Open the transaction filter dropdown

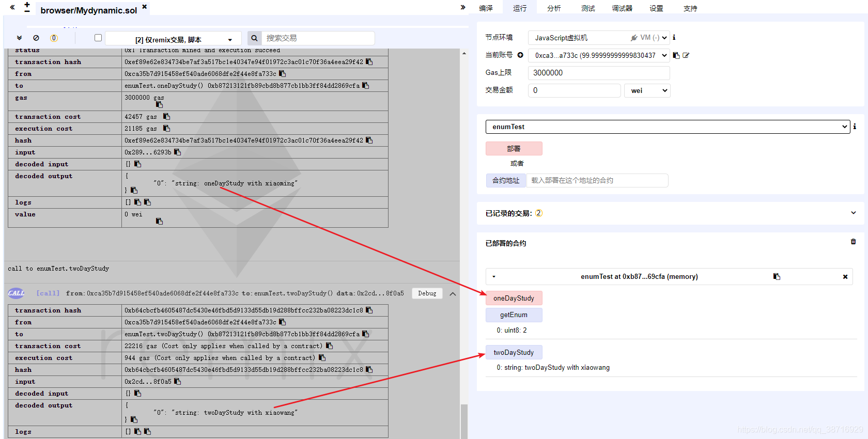click(x=173, y=39)
